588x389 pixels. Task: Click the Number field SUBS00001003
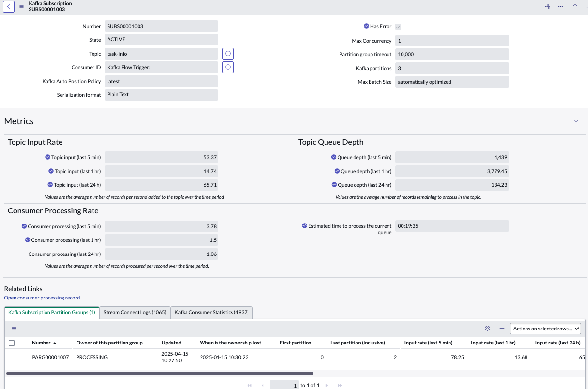click(161, 26)
